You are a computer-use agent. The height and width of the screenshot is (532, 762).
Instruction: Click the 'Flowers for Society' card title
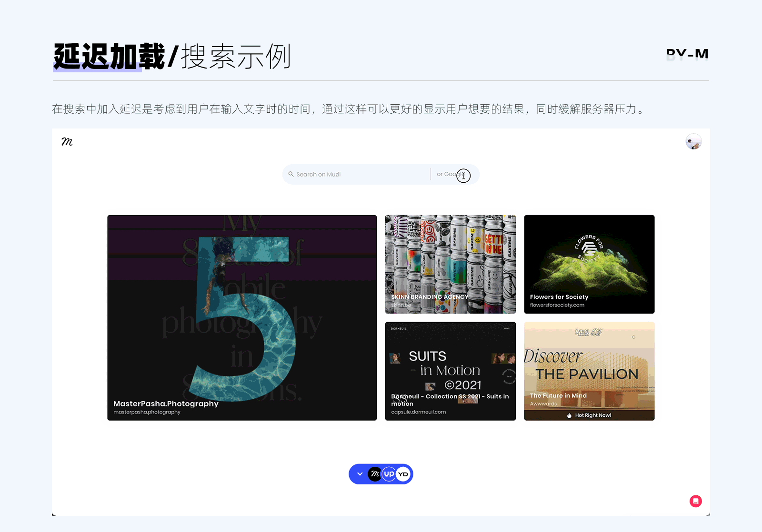coord(559,297)
